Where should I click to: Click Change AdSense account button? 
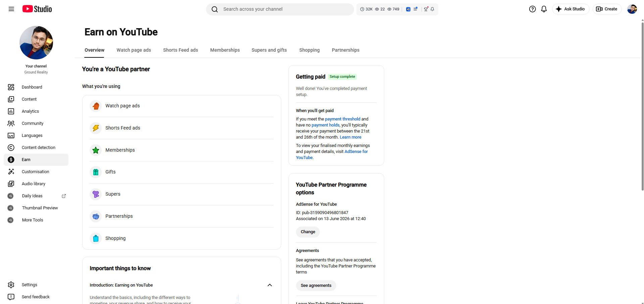point(308,232)
